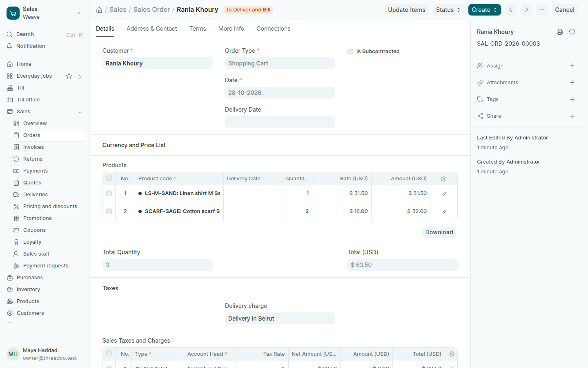The height and width of the screenshot is (368, 588).
Task: Click the Delivery Date input field
Action: (x=280, y=122)
